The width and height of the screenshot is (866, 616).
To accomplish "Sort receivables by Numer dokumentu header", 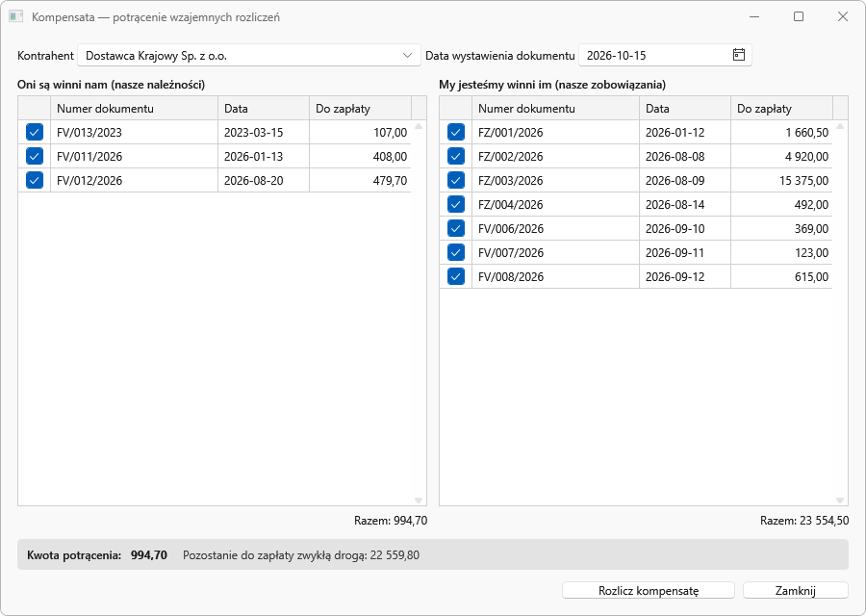I will click(x=134, y=109).
